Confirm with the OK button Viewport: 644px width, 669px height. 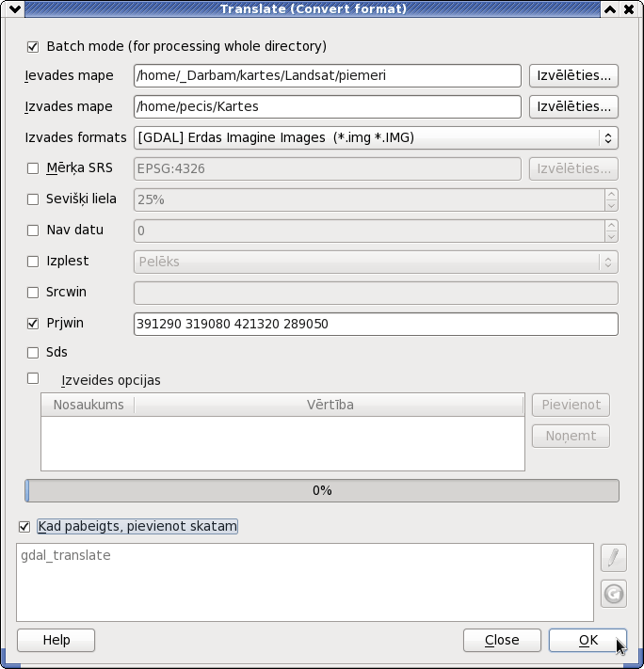(x=588, y=640)
